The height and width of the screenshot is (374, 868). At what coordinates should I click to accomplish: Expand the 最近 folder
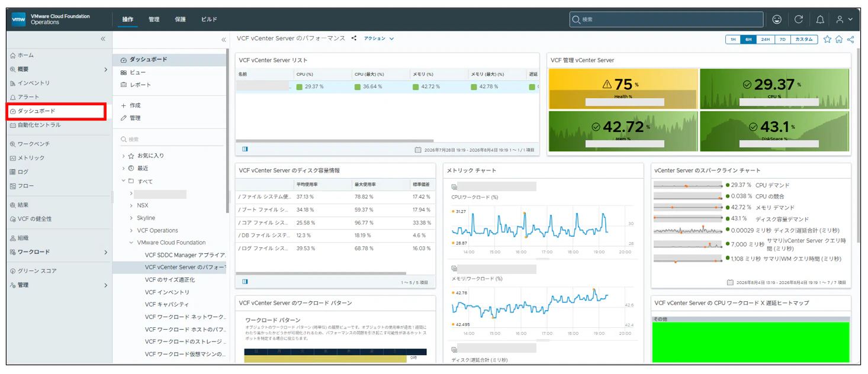pos(124,168)
